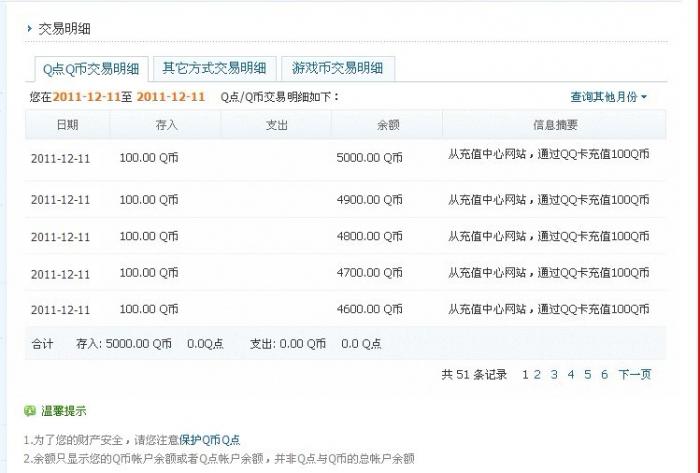The height and width of the screenshot is (473, 700).
Task: Select the 5000.00 Q币 balance cell
Action: pyautogui.click(x=369, y=158)
